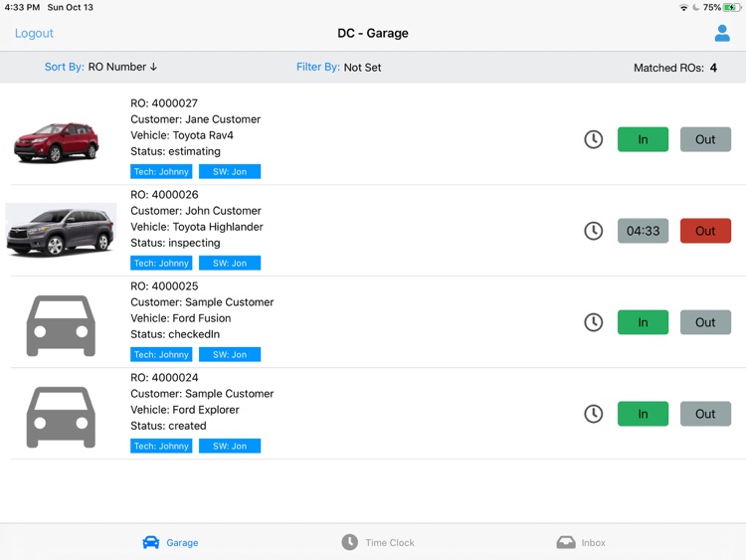This screenshot has height=560, width=746.
Task: Tap SW: Jon tag on RO 4000024
Action: [x=230, y=446]
